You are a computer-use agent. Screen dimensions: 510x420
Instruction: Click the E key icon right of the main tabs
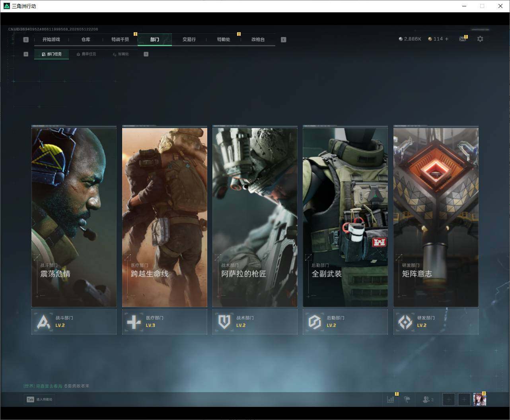(283, 39)
